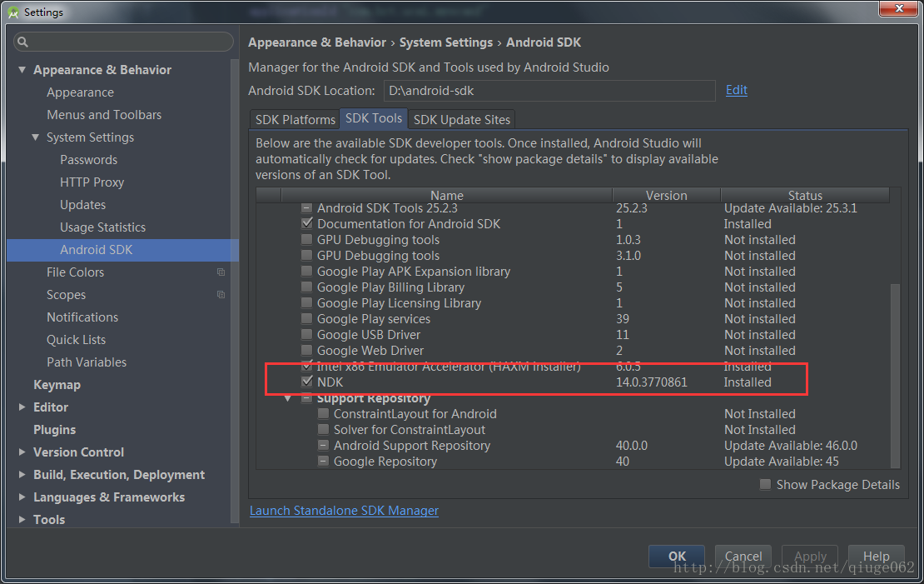Select HTTP Proxy settings
924x584 pixels.
click(92, 182)
